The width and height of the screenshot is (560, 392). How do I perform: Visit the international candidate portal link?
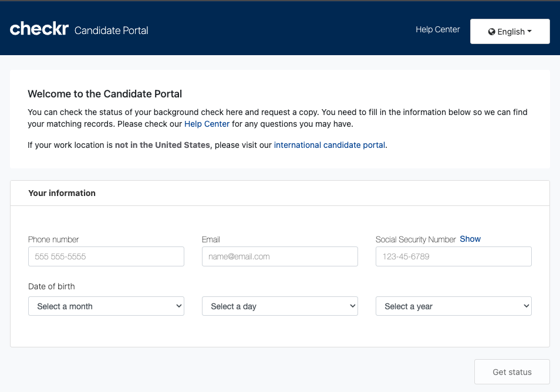point(329,145)
